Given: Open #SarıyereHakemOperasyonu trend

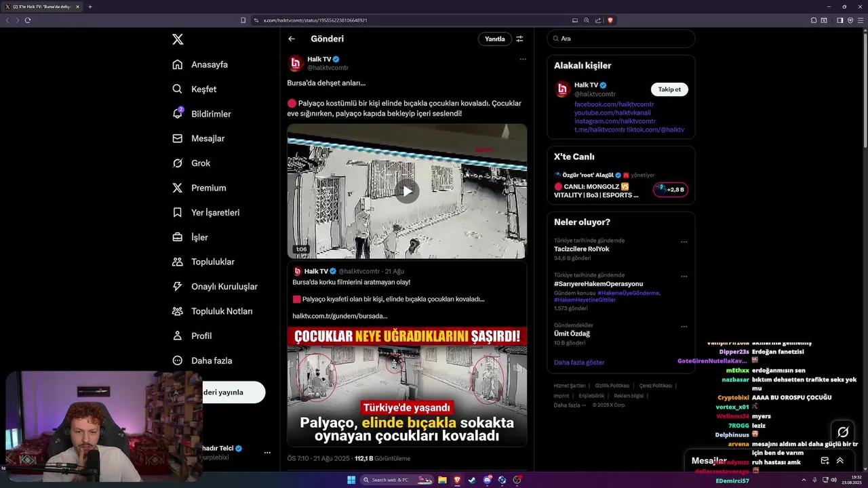Looking at the screenshot, I should (598, 283).
